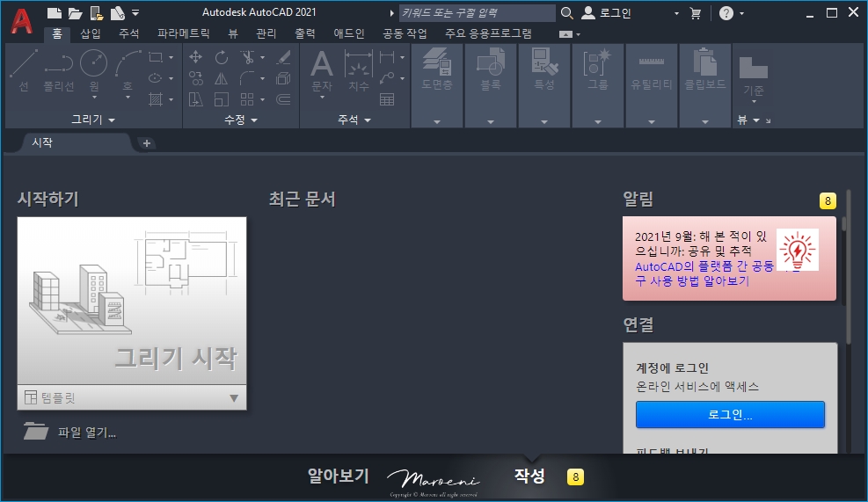Select the Linear dimension tool

[387, 57]
